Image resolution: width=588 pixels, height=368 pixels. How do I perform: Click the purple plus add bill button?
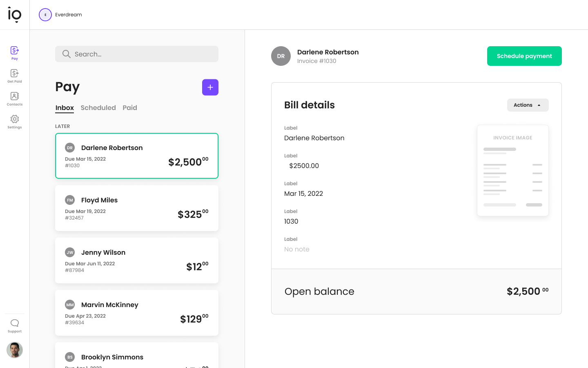210,87
